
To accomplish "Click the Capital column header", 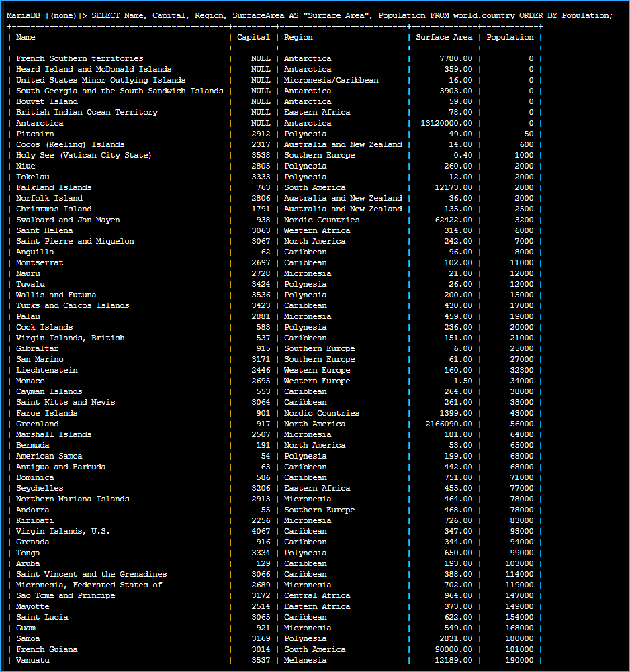I will [x=253, y=37].
